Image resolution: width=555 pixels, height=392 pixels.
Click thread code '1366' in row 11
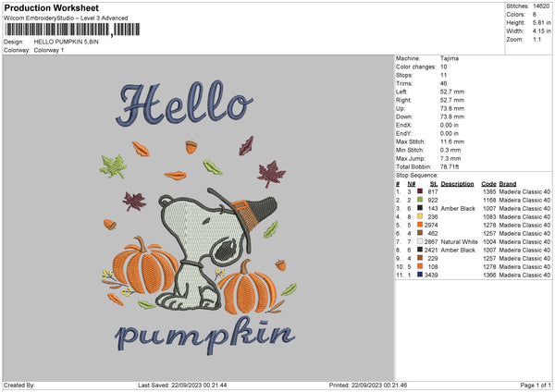(x=489, y=275)
